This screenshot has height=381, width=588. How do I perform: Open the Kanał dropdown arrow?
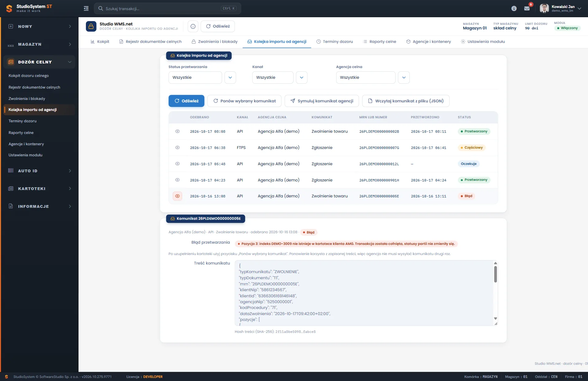(302, 78)
